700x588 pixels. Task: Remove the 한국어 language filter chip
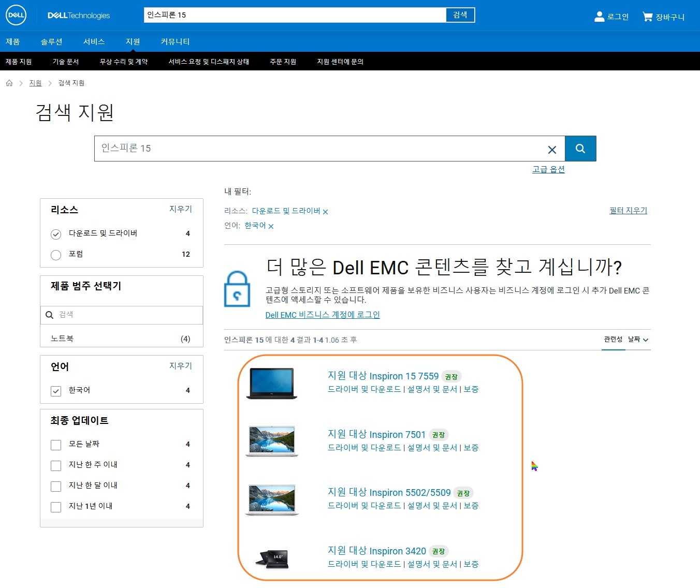coord(271,226)
